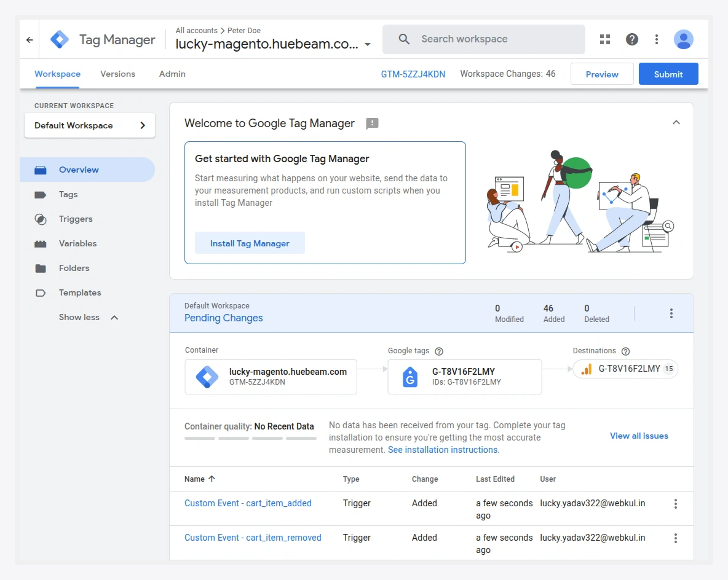Open the Google apps grid icon

604,39
